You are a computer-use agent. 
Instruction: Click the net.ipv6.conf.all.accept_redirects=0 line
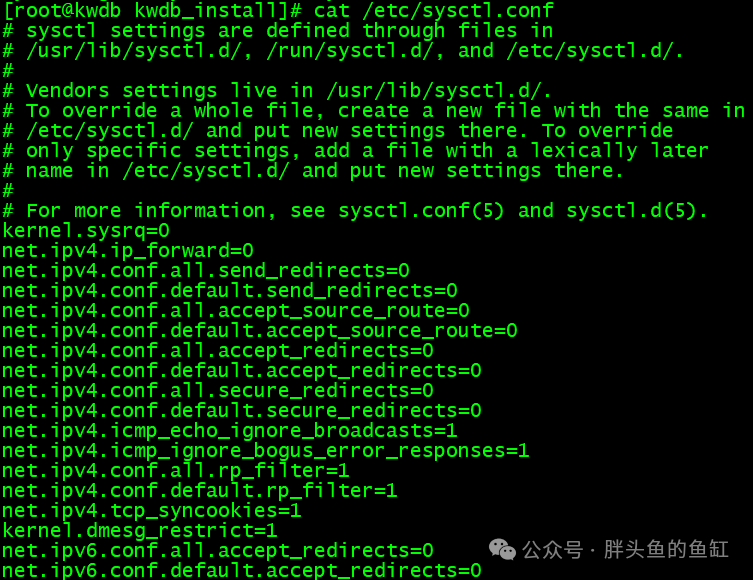point(218,550)
